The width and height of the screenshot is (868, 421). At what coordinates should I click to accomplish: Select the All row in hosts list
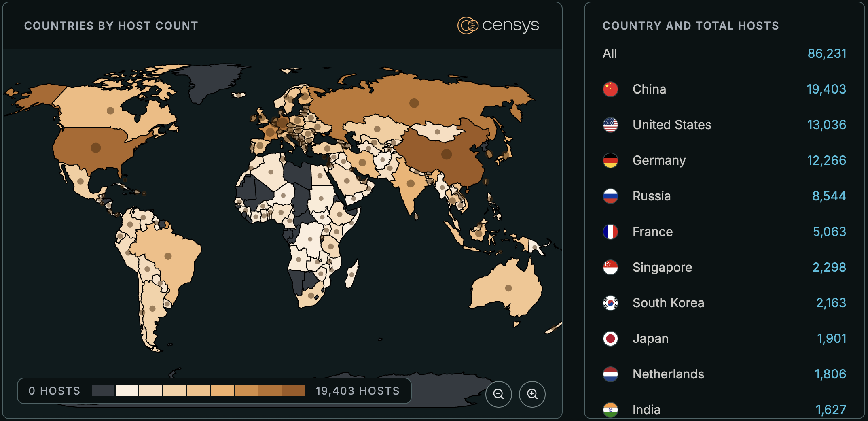coord(724,53)
